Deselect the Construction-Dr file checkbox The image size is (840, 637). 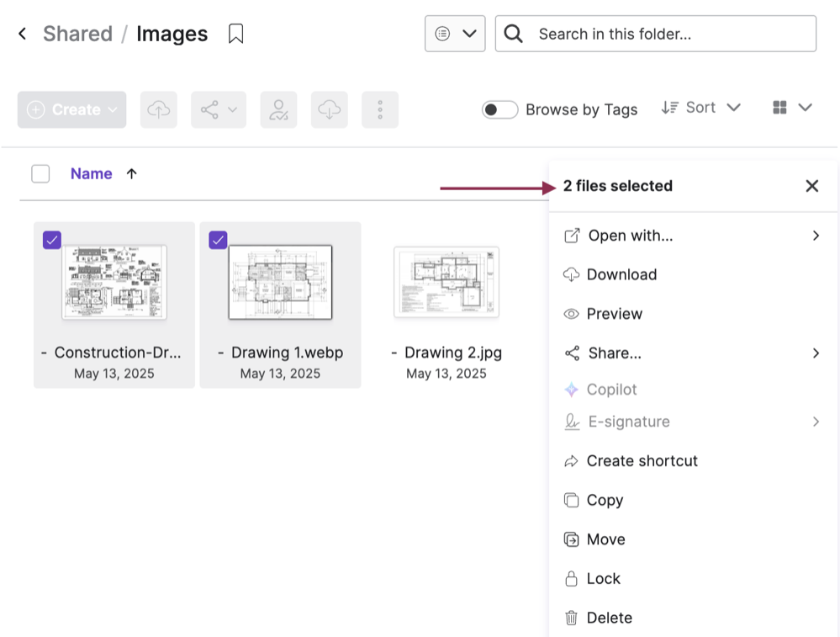pos(51,240)
